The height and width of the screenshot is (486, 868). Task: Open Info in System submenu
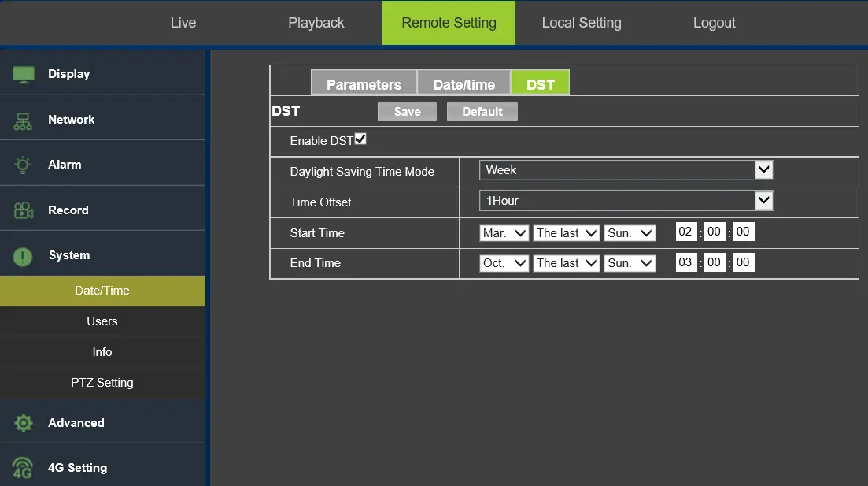pyautogui.click(x=102, y=352)
